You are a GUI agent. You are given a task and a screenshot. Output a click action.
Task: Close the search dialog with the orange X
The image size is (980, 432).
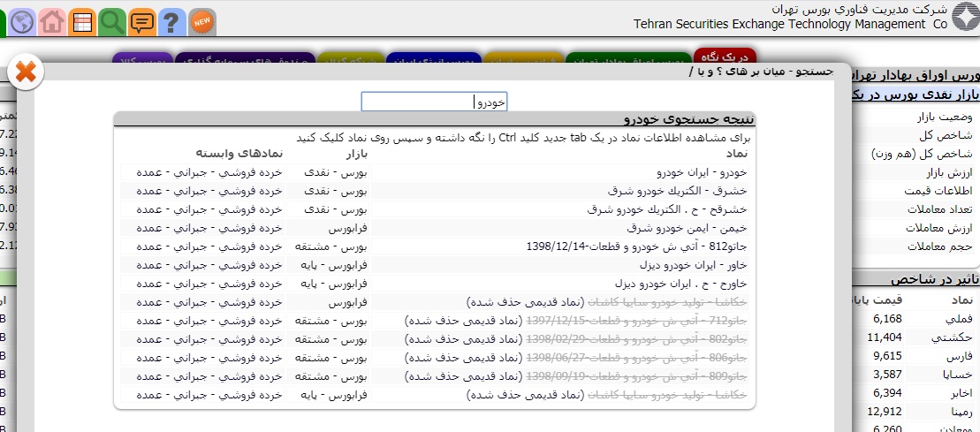tap(26, 72)
